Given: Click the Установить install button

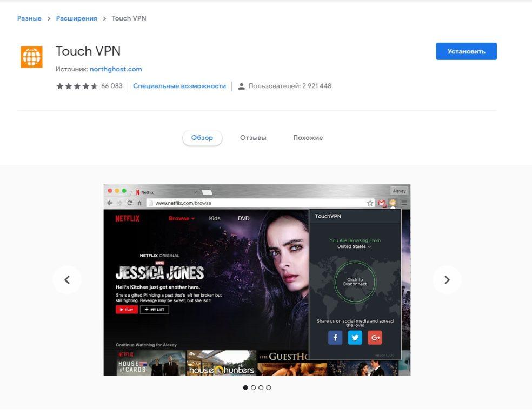Looking at the screenshot, I should [466, 51].
